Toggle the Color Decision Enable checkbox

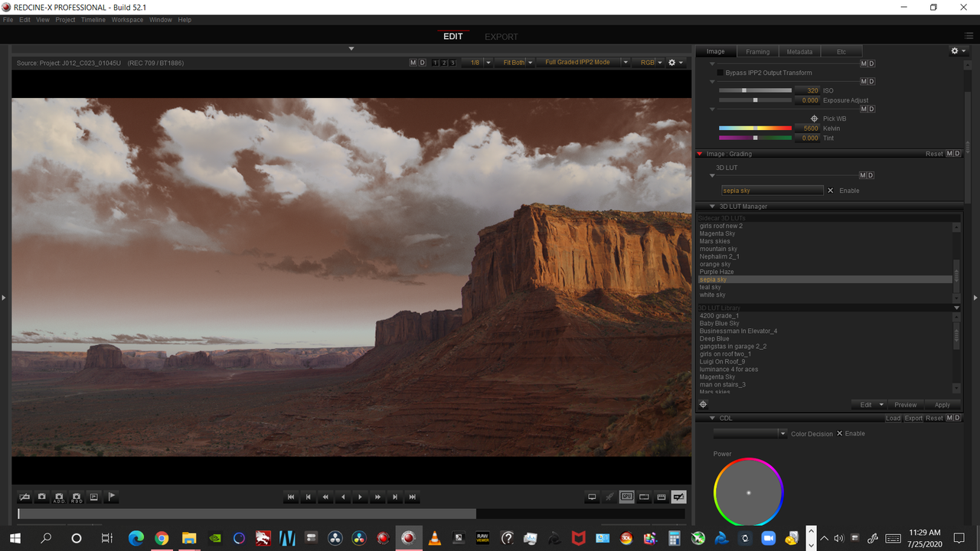840,433
